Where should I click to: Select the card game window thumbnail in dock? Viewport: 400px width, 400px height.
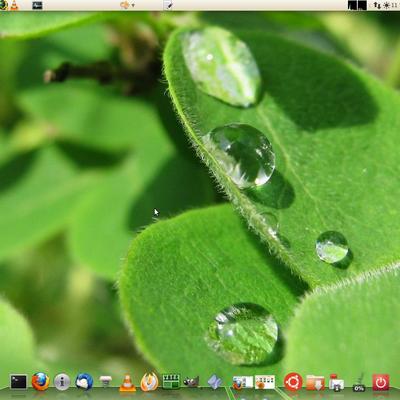(265, 382)
